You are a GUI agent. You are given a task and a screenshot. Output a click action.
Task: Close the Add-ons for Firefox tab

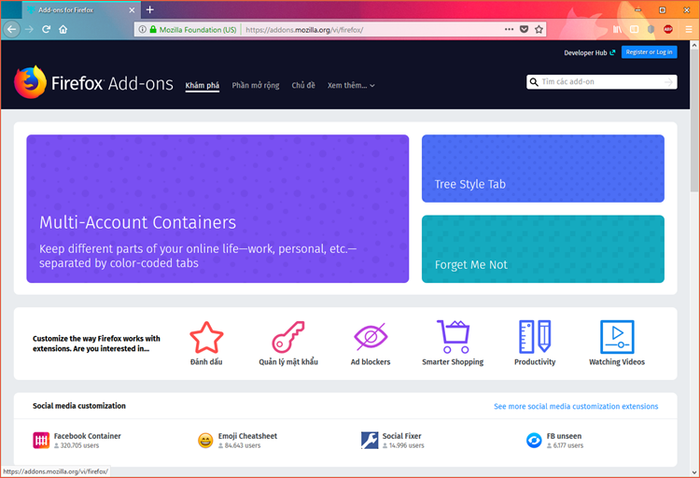pos(132,10)
